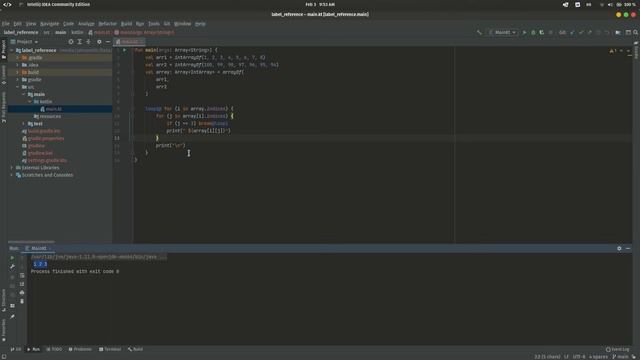Open the TODO tool window
Viewport: 640px width, 360px height.
click(x=54, y=349)
